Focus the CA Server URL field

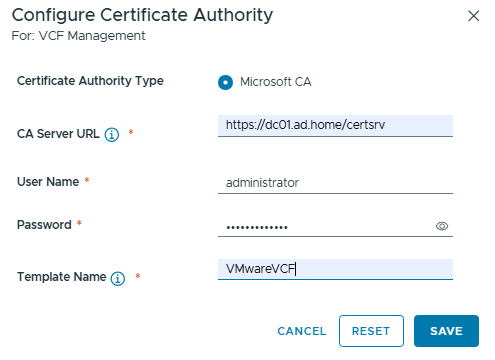point(335,125)
